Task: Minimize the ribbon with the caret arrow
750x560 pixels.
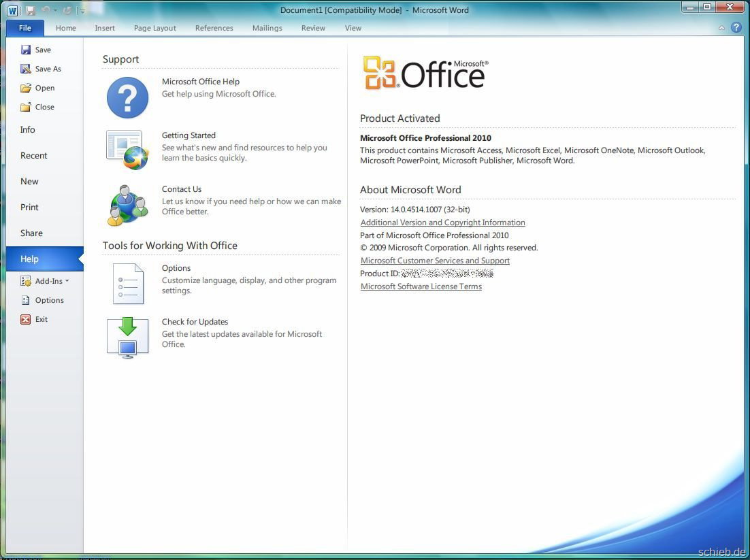Action: pyautogui.click(x=721, y=29)
